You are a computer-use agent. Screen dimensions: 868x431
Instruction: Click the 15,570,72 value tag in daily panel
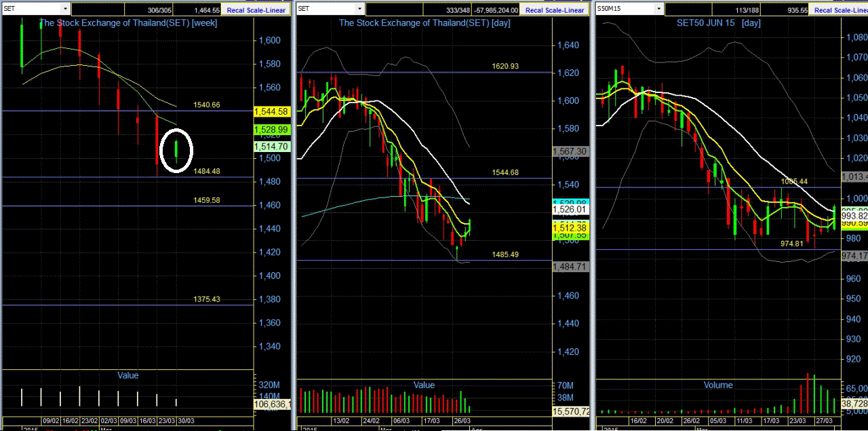coord(570,411)
